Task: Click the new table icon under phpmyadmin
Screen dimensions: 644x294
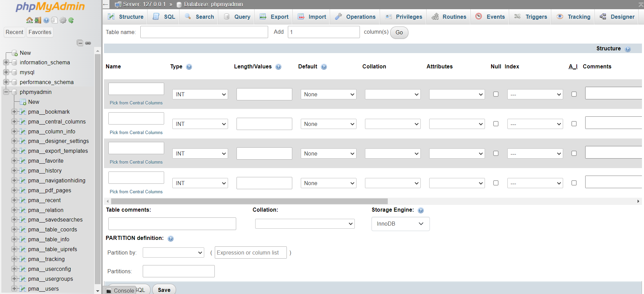Action: click(x=23, y=102)
